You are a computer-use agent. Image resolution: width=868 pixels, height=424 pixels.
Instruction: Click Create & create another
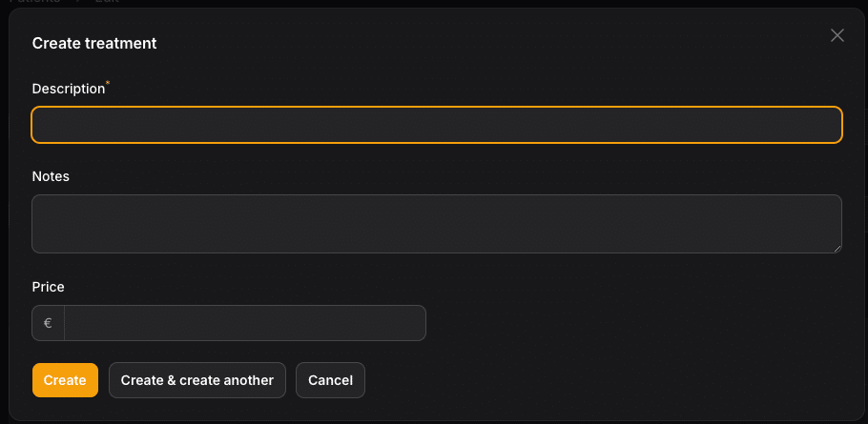[x=197, y=380]
